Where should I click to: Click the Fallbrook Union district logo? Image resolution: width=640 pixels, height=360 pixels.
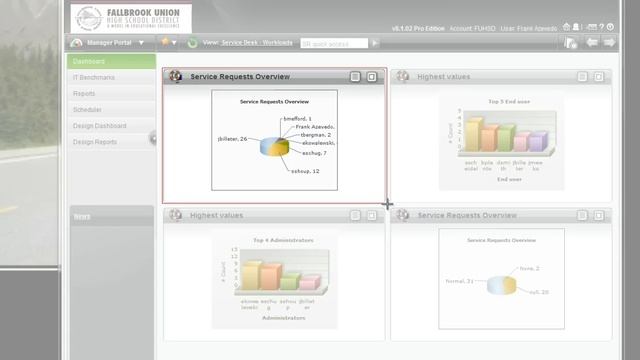[131, 18]
